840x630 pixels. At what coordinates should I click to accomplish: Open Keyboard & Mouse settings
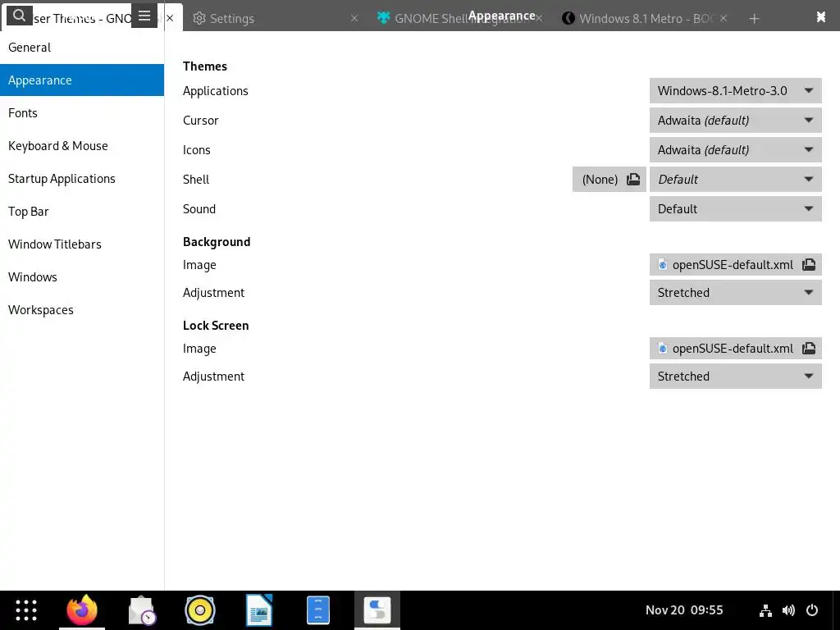pos(82,146)
